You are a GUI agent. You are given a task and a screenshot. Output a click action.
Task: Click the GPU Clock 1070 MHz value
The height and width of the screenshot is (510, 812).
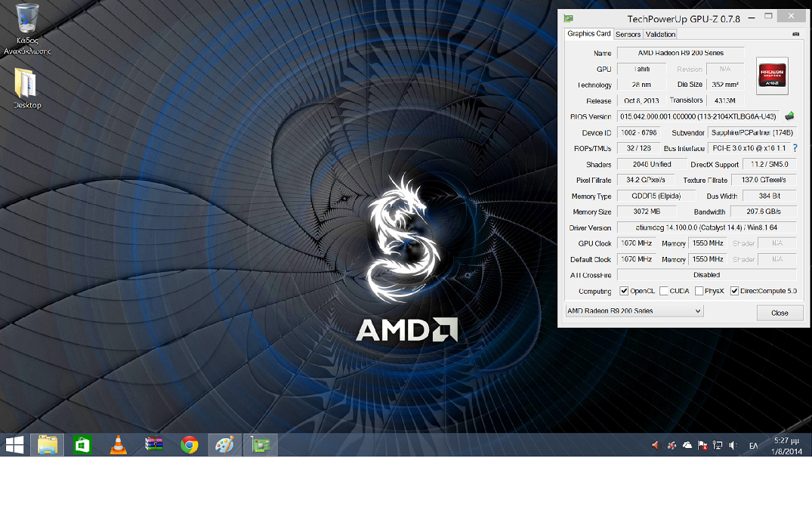point(637,243)
